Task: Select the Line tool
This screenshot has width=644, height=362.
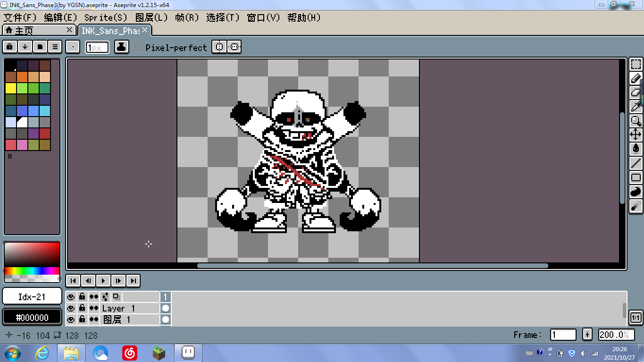Action: click(x=636, y=163)
